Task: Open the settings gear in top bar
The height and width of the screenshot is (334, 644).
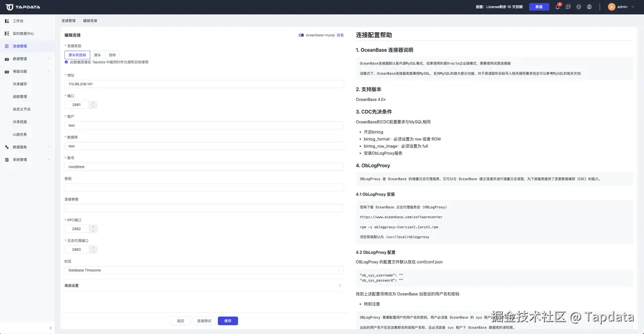Action: tap(579, 7)
